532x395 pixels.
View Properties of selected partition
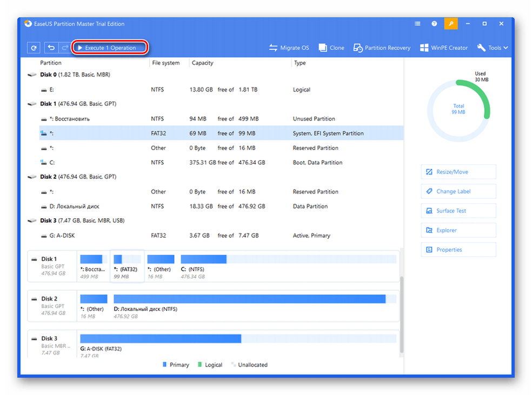(458, 250)
